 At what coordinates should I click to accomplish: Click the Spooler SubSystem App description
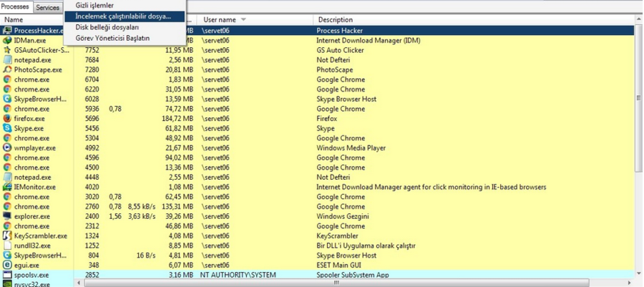pos(353,275)
